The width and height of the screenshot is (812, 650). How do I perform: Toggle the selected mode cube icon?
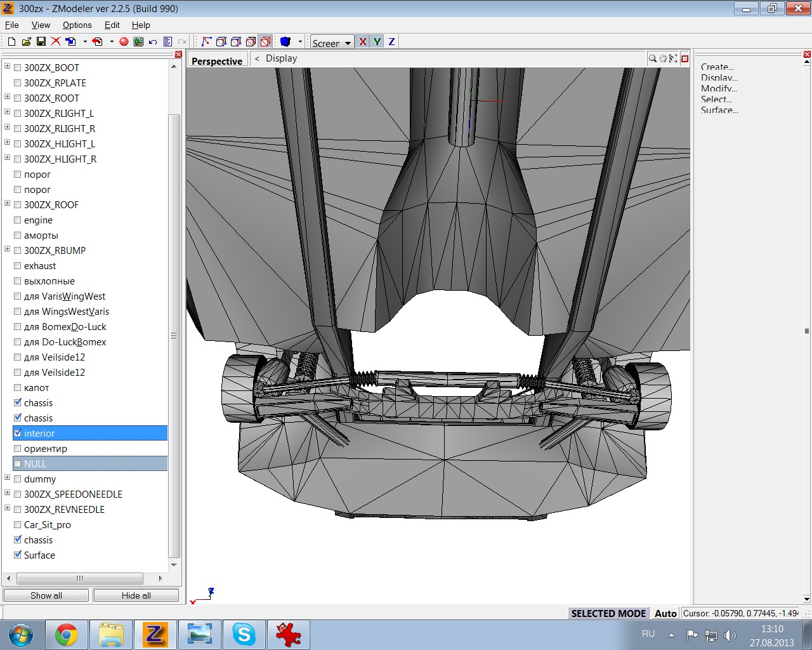265,41
